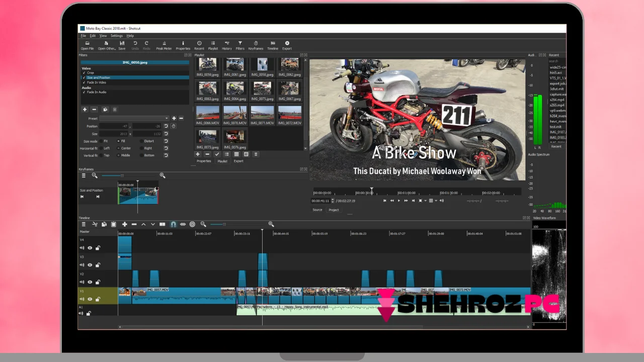644x362 pixels.
Task: Open the Keyframes panel hamburger menu
Action: click(84, 175)
